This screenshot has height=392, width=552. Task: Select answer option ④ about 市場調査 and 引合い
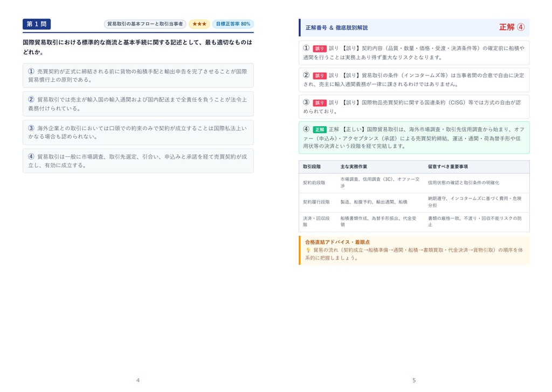138,161
